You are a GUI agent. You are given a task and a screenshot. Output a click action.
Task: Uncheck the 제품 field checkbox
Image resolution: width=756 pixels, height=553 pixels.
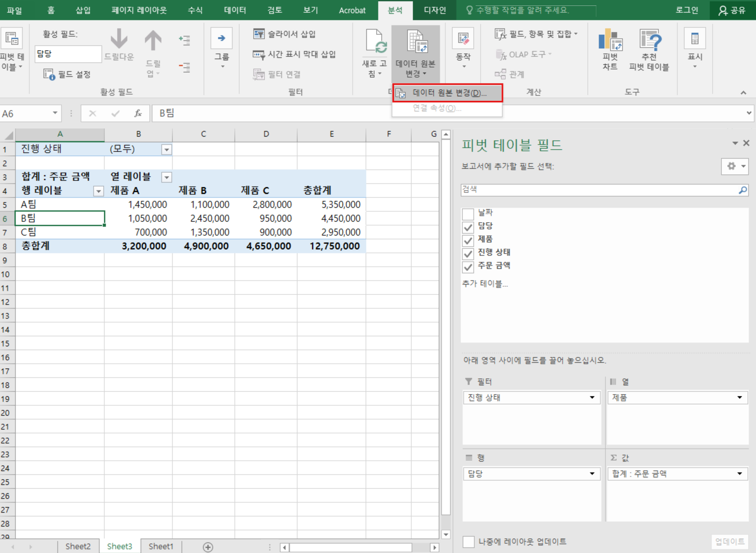pyautogui.click(x=468, y=240)
